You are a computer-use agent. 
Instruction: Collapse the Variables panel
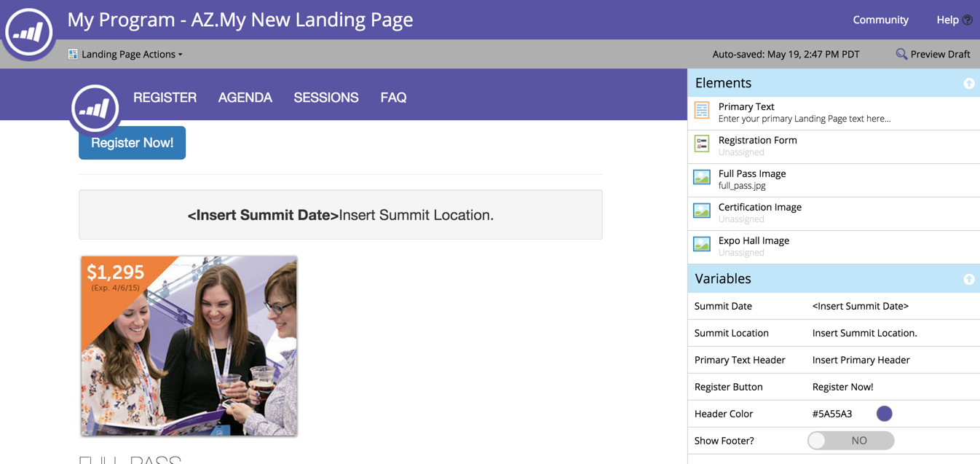tap(968, 279)
